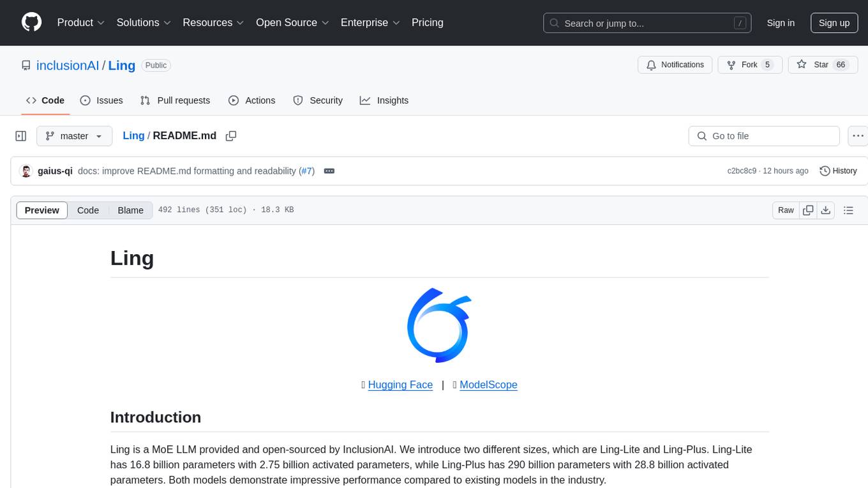Open the Raw file view
The image size is (868, 488).
click(786, 210)
